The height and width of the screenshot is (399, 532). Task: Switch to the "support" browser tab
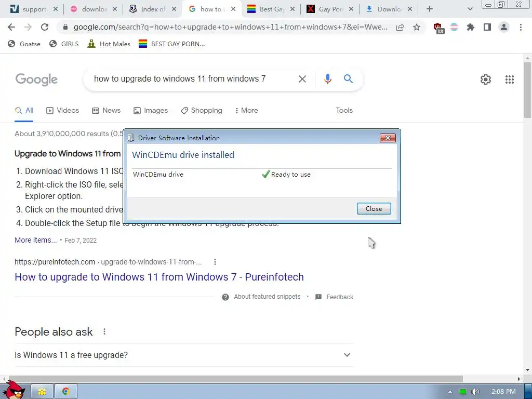pyautogui.click(x=34, y=9)
